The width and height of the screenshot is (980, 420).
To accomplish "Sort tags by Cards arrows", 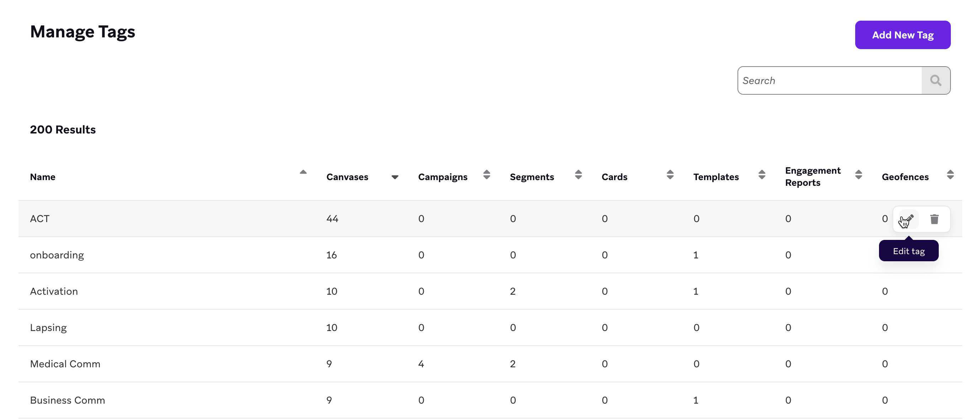I will (670, 175).
